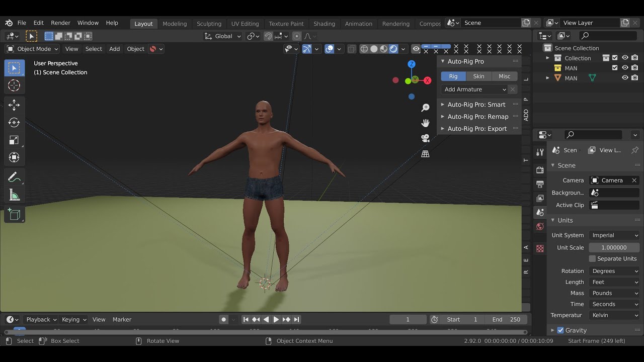Open the Tool properties tab (wrench icon)
Image resolution: width=644 pixels, height=362 pixels.
(540, 152)
